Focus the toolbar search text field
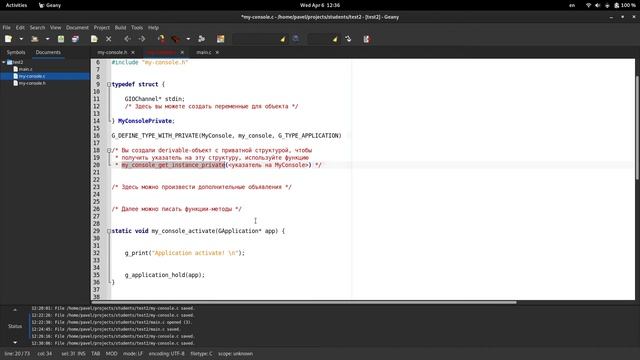The width and height of the screenshot is (640, 360). tap(256, 39)
